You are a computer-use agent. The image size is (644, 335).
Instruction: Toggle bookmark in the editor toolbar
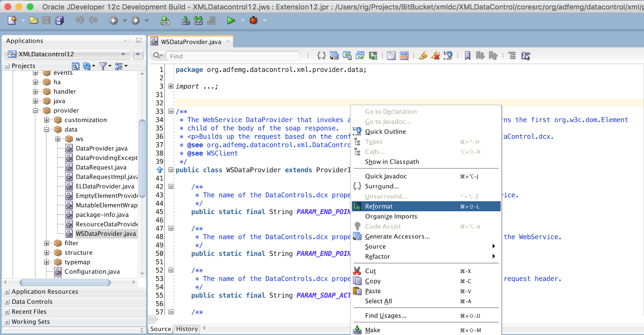pos(467,56)
